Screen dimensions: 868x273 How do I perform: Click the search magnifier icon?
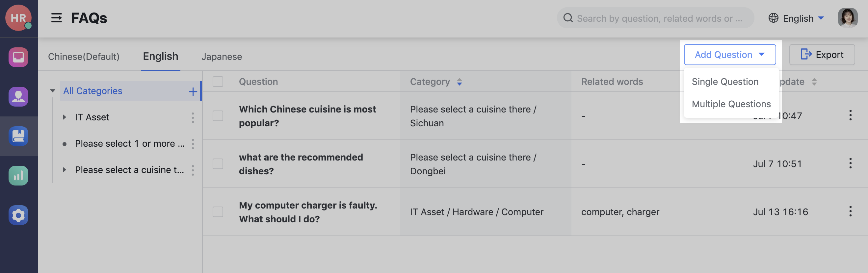[x=568, y=18]
